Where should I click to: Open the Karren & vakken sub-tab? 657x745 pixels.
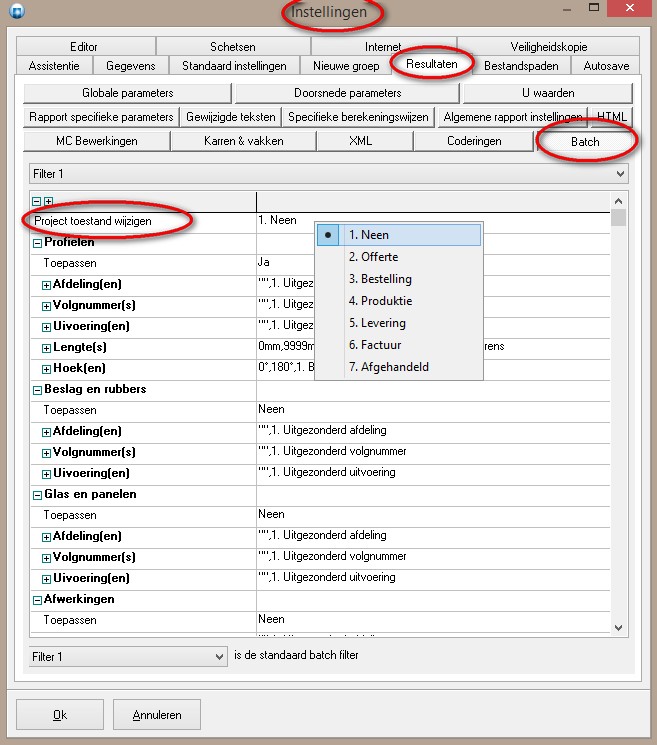click(x=243, y=141)
